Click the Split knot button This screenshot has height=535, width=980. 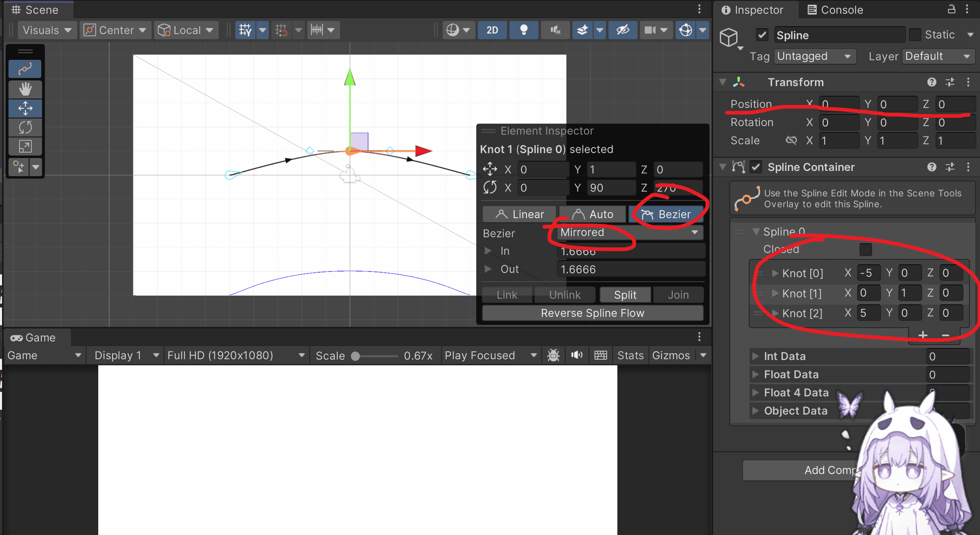(625, 295)
